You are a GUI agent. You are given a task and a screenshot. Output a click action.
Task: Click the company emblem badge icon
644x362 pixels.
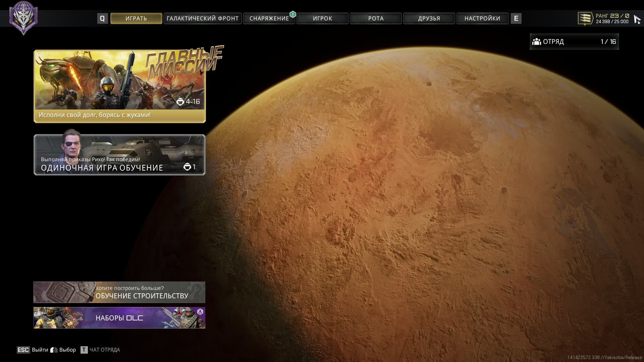point(23,18)
